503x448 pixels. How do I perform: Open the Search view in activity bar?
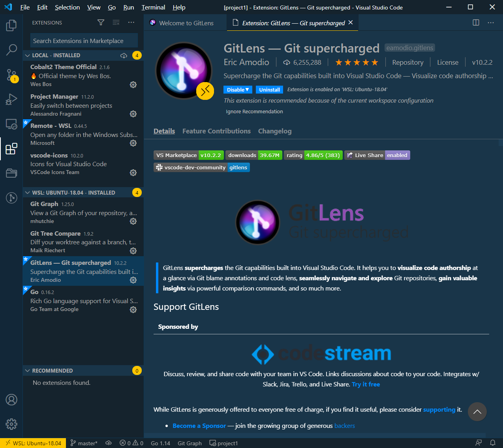coord(11,50)
